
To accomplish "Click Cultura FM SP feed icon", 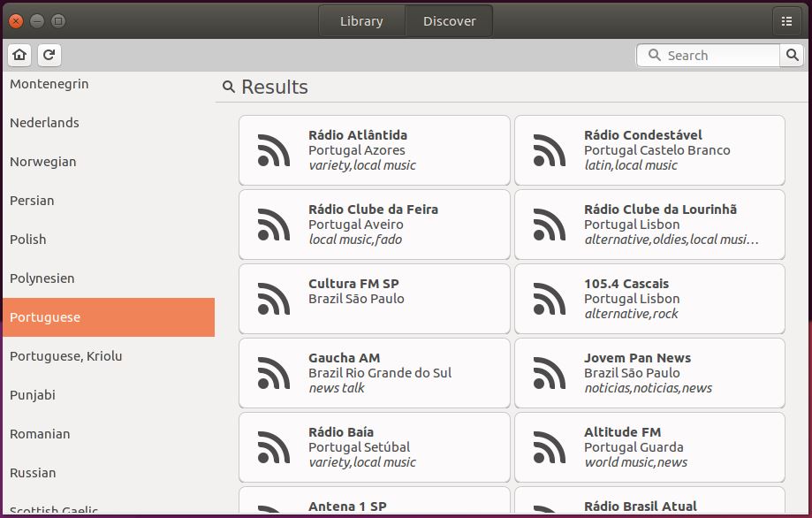I will (x=274, y=299).
